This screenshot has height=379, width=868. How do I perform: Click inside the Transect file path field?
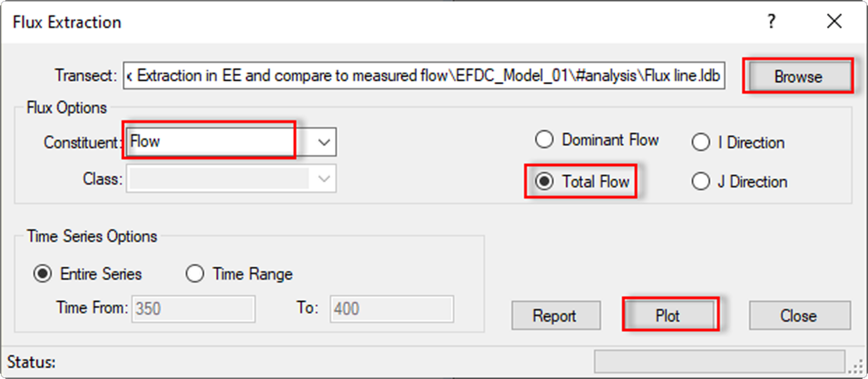click(x=425, y=76)
